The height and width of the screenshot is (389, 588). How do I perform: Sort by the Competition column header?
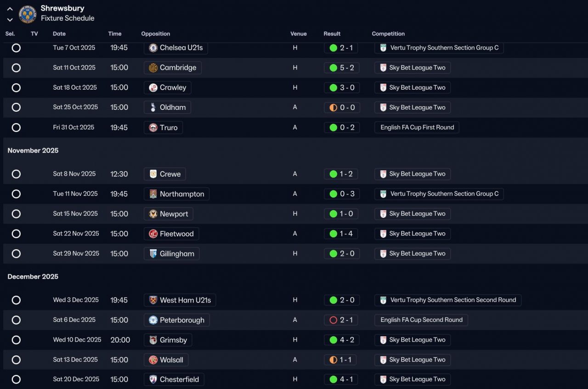tap(388, 34)
